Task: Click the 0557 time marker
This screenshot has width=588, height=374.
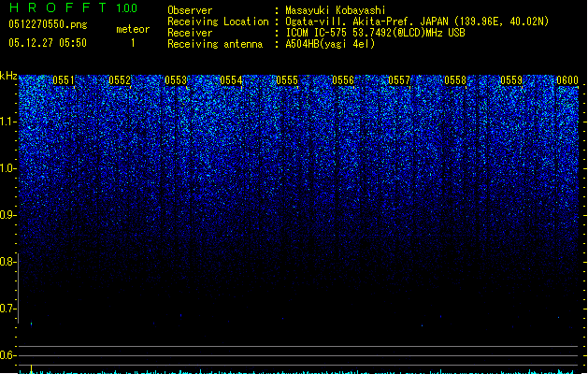Action: (x=399, y=79)
